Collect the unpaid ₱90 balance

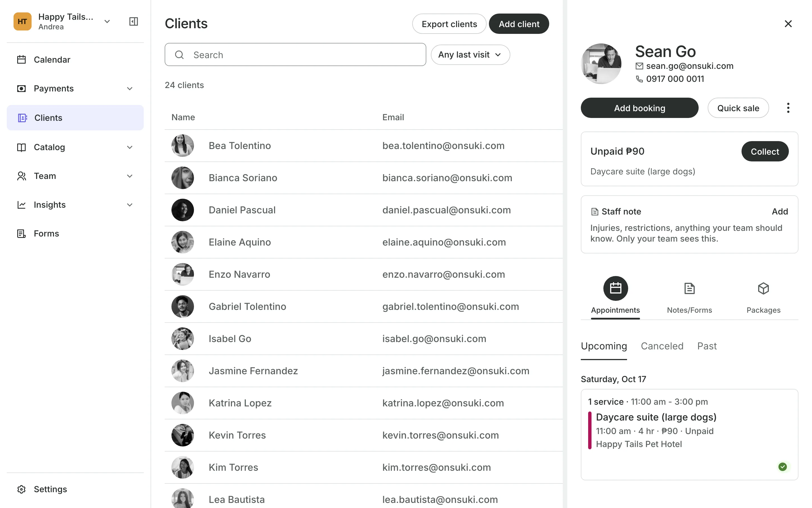coord(765,151)
